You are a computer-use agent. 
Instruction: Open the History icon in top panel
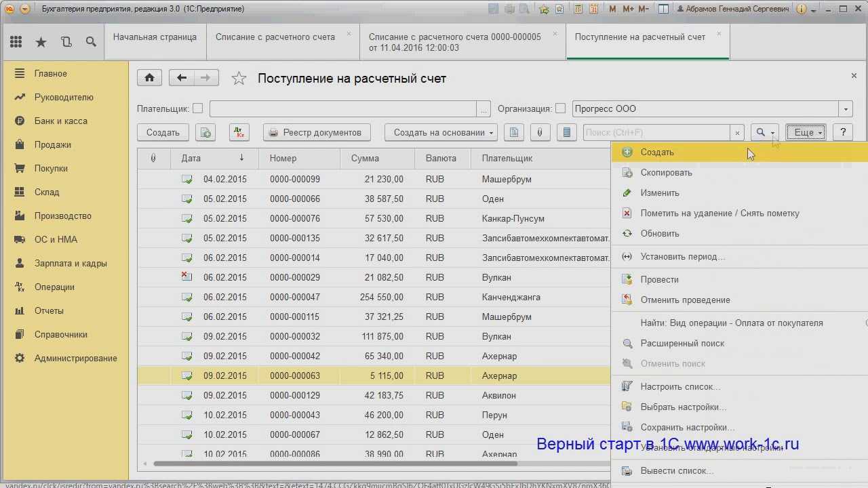click(x=66, y=42)
